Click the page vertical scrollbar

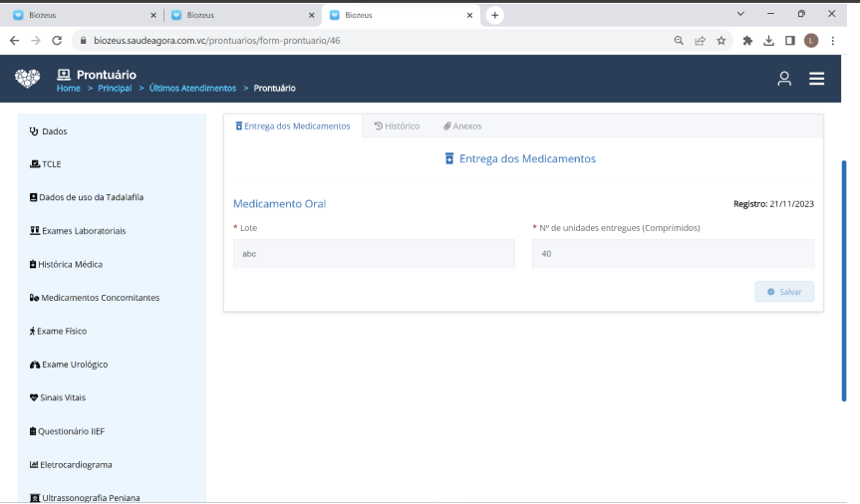844,279
